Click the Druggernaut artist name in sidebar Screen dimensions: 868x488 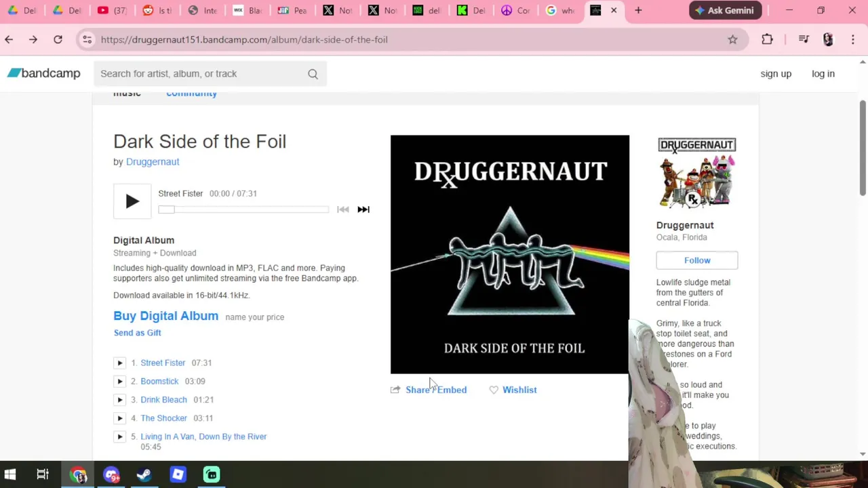click(x=685, y=225)
